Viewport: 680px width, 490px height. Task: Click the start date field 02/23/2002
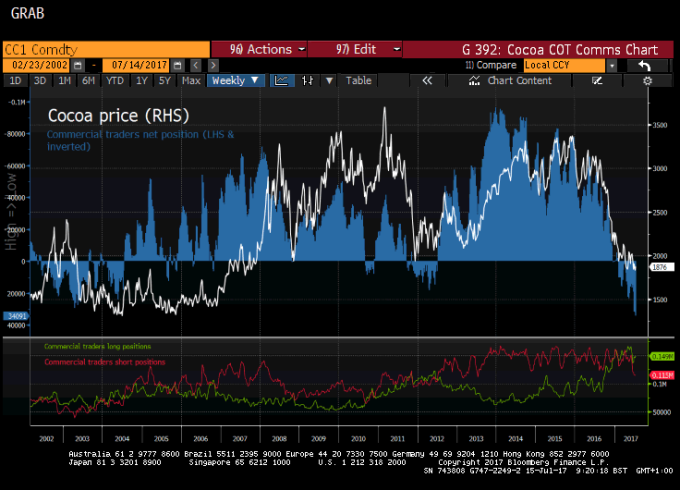coord(28,65)
